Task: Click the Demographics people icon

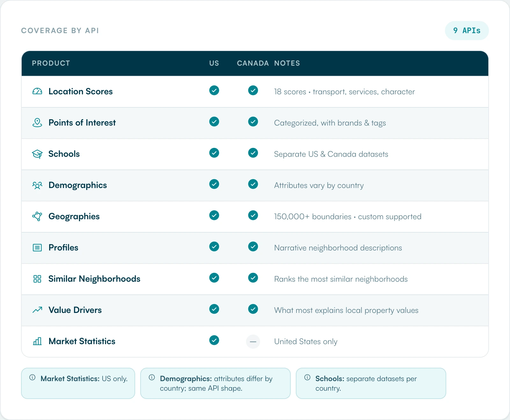Action: [x=37, y=185]
